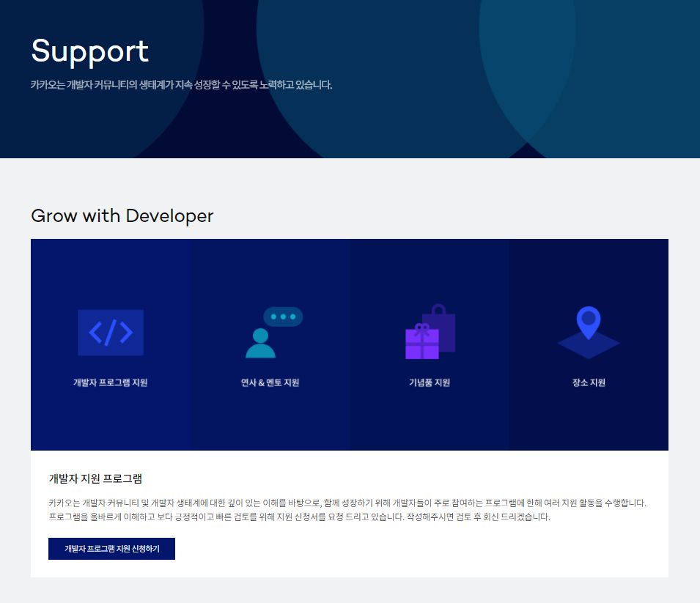
Task: Click the Grow with Developer heading
Action: point(122,216)
